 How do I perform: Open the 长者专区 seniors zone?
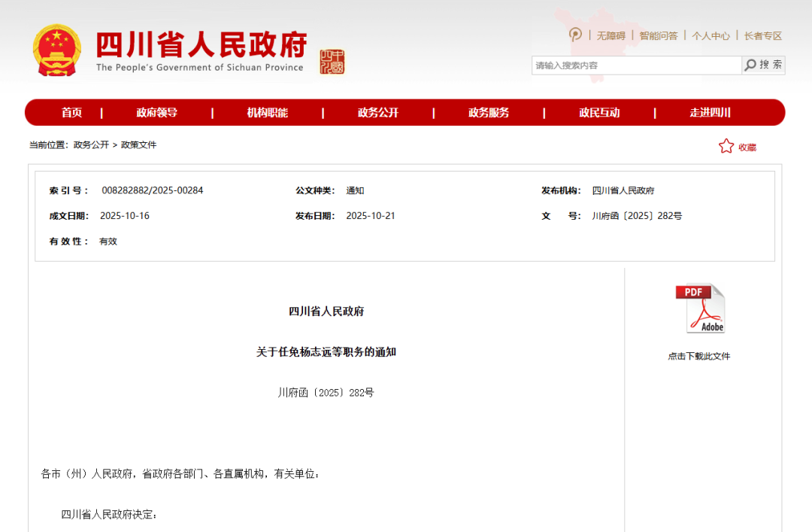pyautogui.click(x=761, y=35)
